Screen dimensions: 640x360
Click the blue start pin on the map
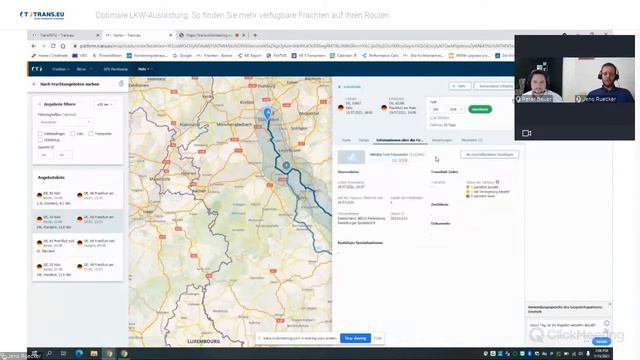[x=267, y=113]
